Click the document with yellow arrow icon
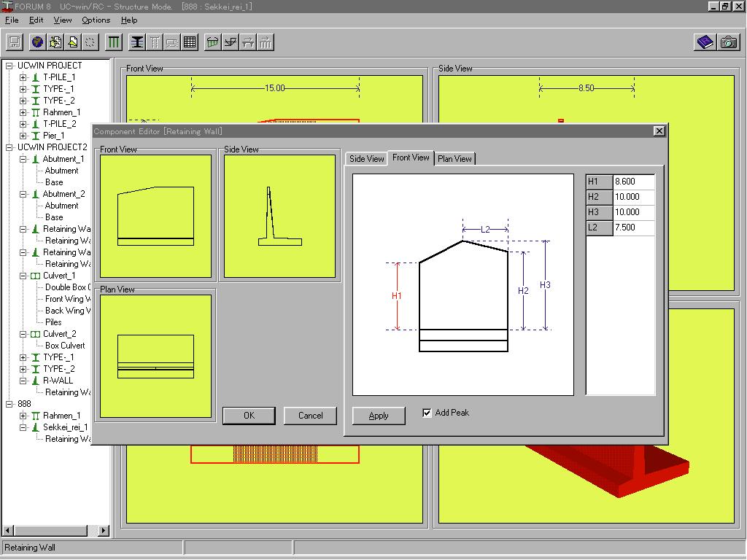This screenshot has width=747, height=560. coord(73,42)
